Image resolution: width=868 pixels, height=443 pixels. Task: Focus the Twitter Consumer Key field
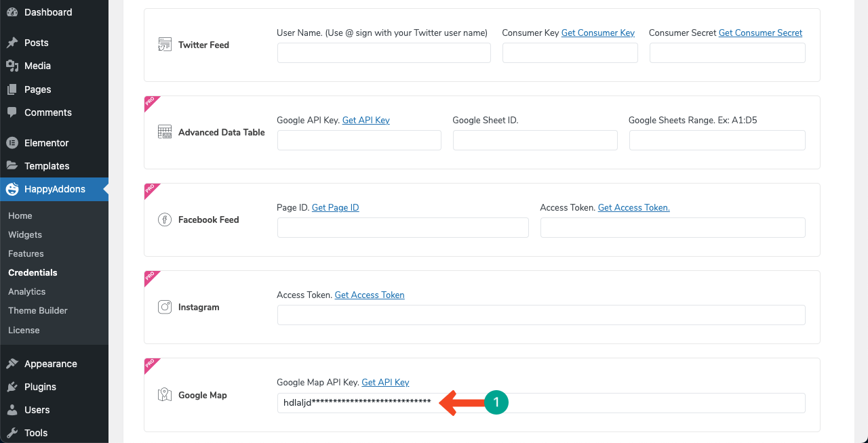pyautogui.click(x=570, y=53)
